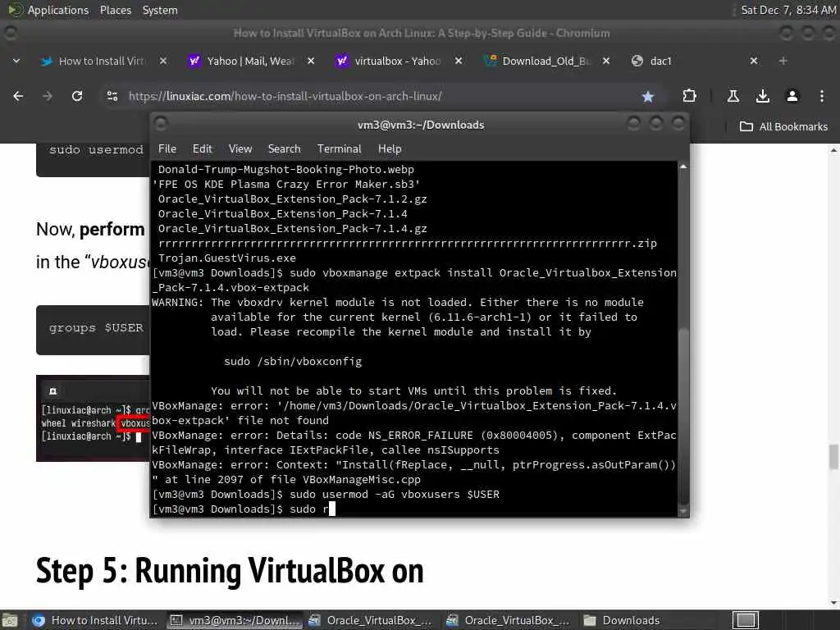This screenshot has width=840, height=630.
Task: Switch to Downloads folder taskbar entry
Action: 622,620
